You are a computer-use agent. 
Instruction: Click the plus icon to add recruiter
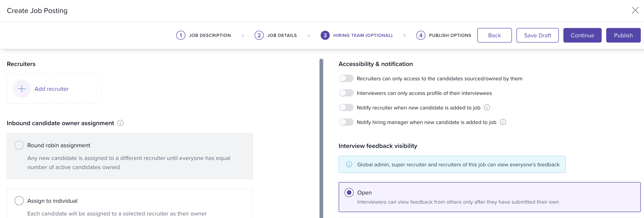[x=22, y=89]
